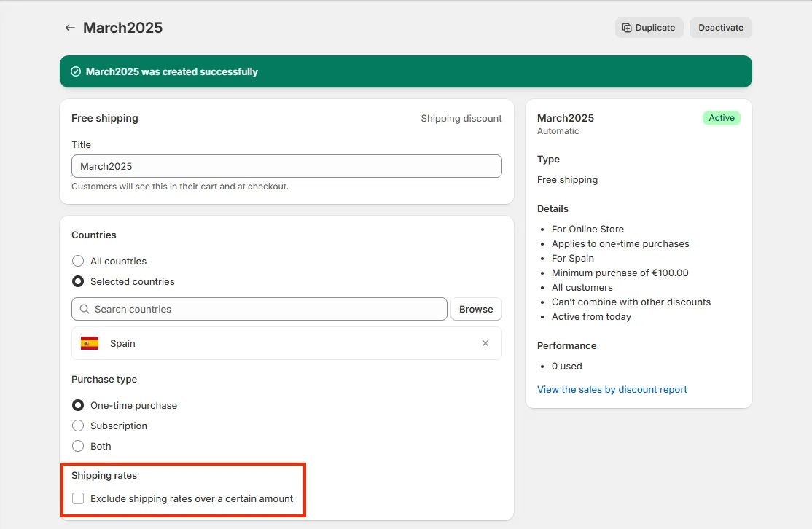Click the Active status badge
This screenshot has width=812, height=529.
tap(721, 117)
